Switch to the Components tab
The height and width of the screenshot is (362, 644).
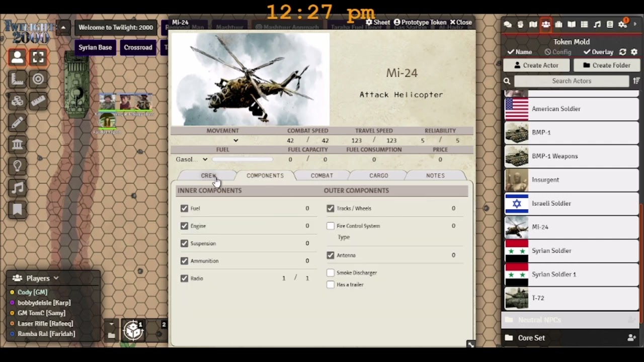[265, 175]
